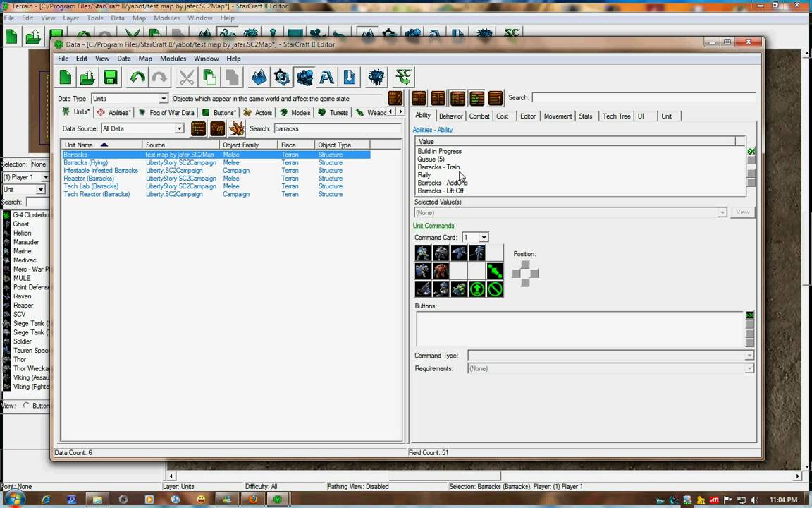The height and width of the screenshot is (508, 812).
Task: Open the Requirements dropdown
Action: click(x=610, y=368)
